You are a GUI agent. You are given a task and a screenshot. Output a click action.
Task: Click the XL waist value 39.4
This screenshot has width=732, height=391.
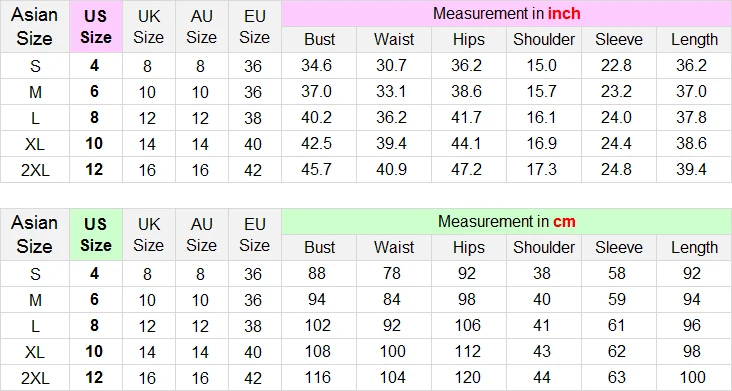[391, 143]
